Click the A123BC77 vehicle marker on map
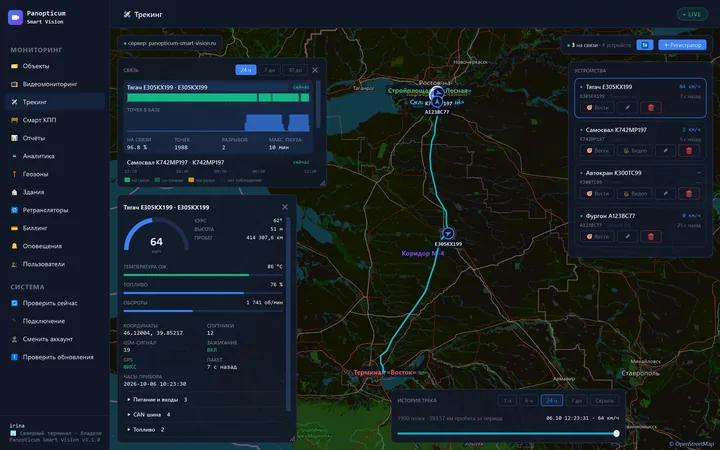The image size is (720, 450). click(x=437, y=102)
